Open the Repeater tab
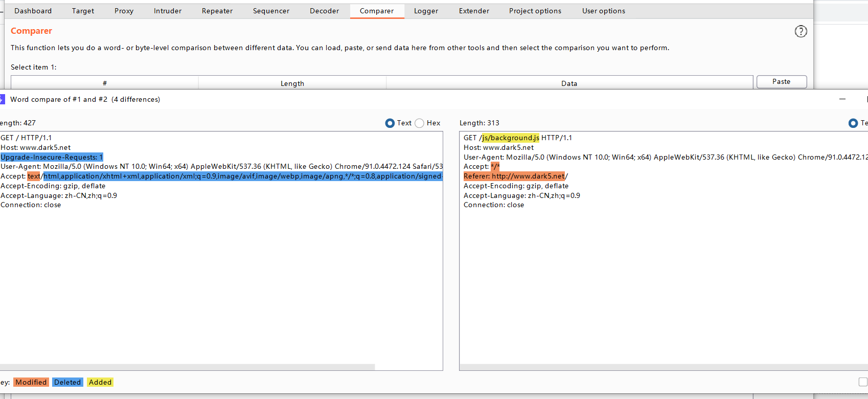 pos(217,11)
